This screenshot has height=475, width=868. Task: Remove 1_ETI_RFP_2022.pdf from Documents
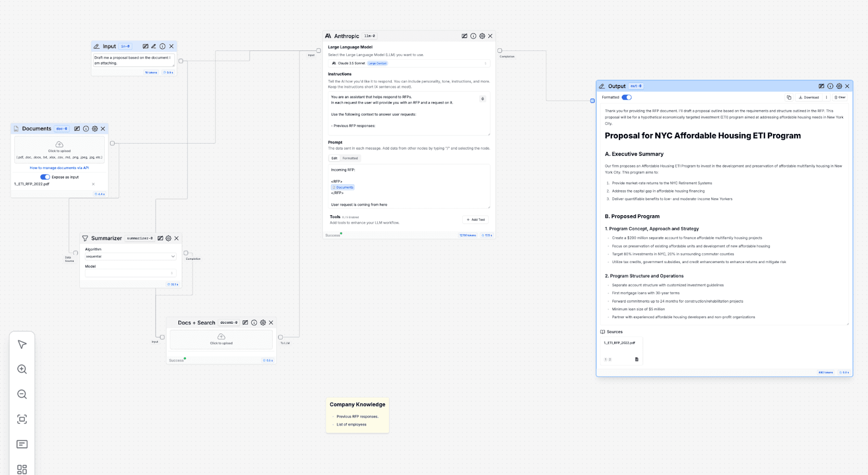pos(93,184)
